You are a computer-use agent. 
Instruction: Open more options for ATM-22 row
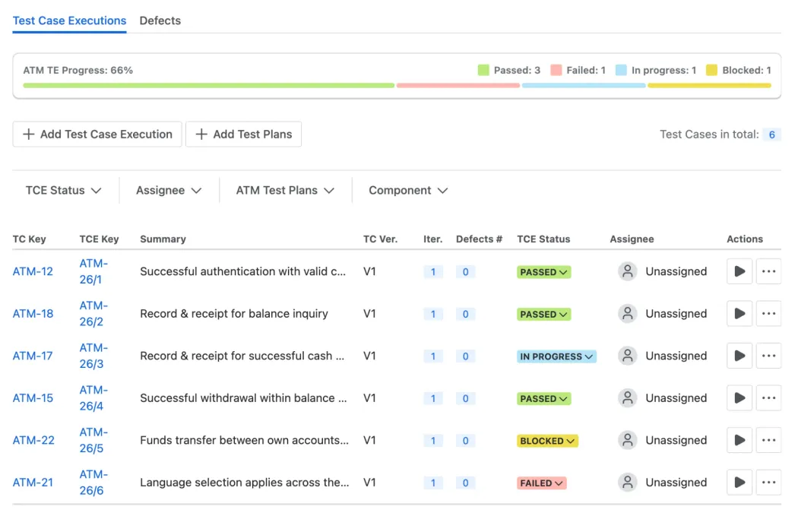[x=768, y=440]
